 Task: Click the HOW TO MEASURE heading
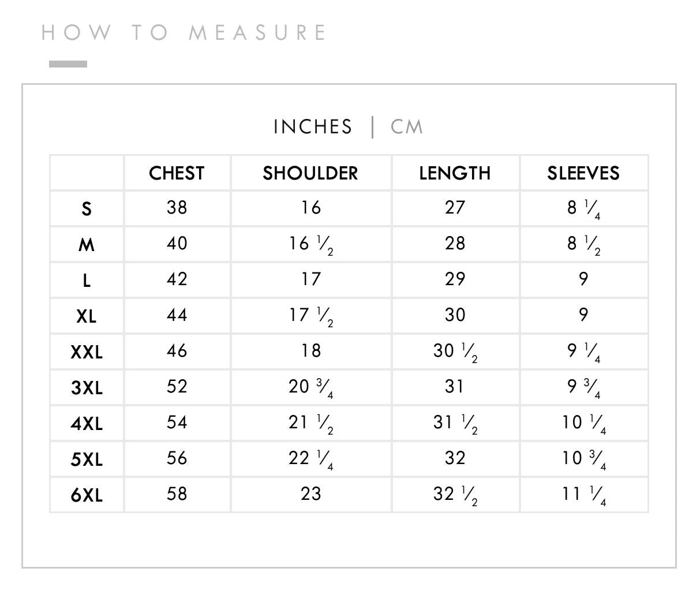tap(184, 32)
